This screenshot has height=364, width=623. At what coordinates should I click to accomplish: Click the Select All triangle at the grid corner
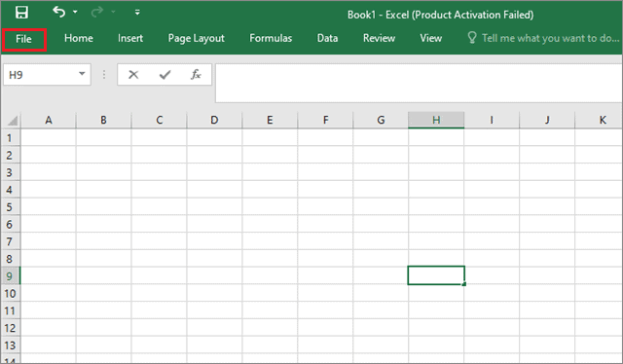(13, 121)
